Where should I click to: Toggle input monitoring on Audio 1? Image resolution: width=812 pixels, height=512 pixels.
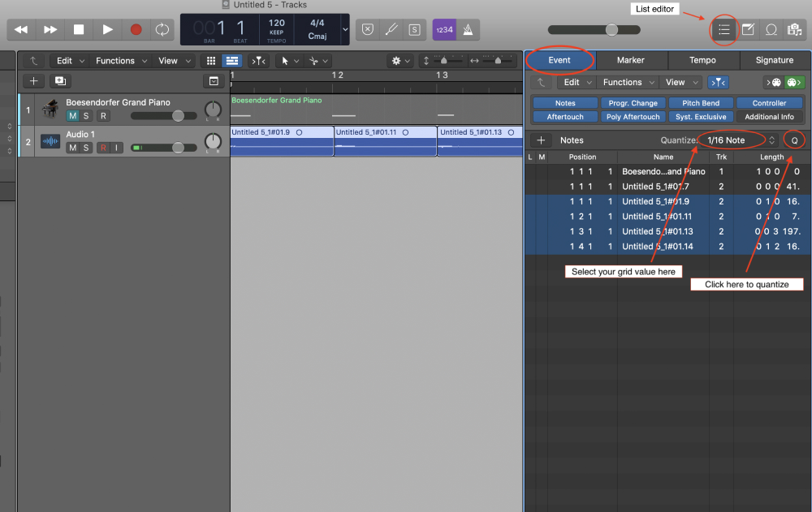[116, 148]
